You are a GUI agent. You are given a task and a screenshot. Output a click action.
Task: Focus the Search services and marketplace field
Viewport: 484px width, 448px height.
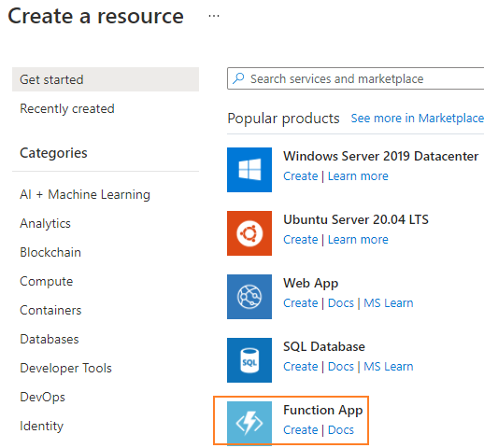tap(355, 78)
